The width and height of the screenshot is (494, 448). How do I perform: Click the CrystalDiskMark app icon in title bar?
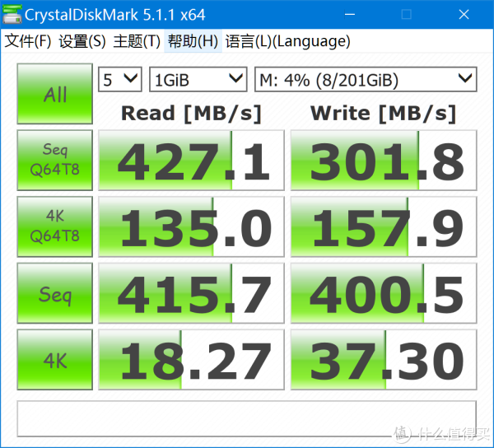(12, 14)
